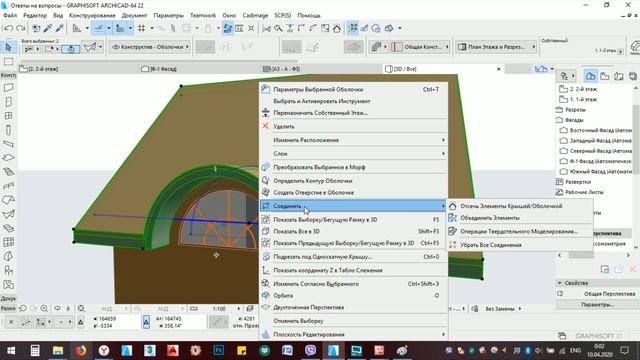This screenshot has width=640, height=360.
Task: Choose Убрать Все Соединения
Action: click(x=520, y=245)
